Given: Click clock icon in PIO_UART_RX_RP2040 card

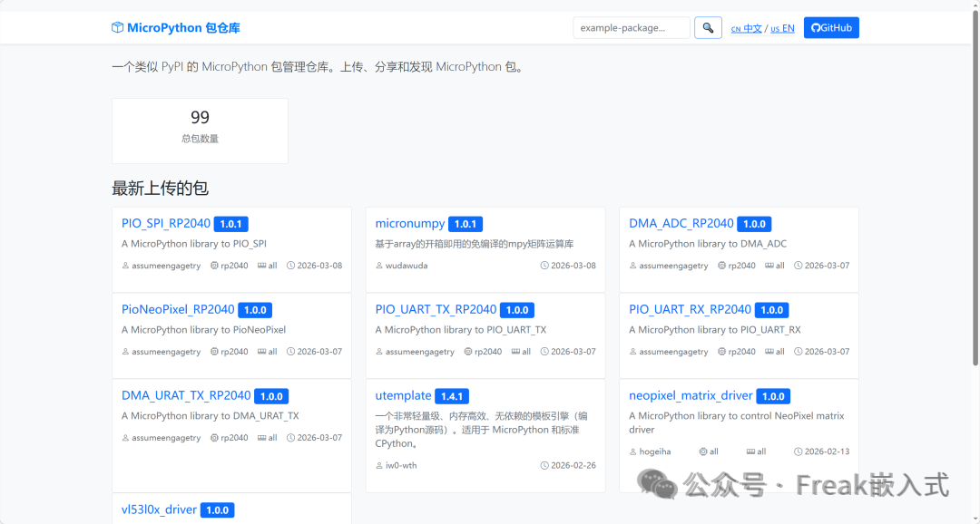Looking at the screenshot, I should (x=799, y=353).
